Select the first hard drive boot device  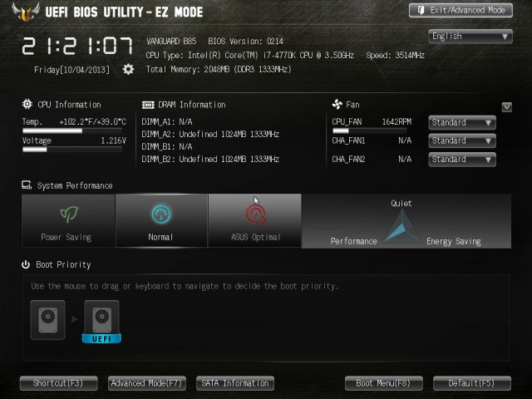click(x=48, y=320)
